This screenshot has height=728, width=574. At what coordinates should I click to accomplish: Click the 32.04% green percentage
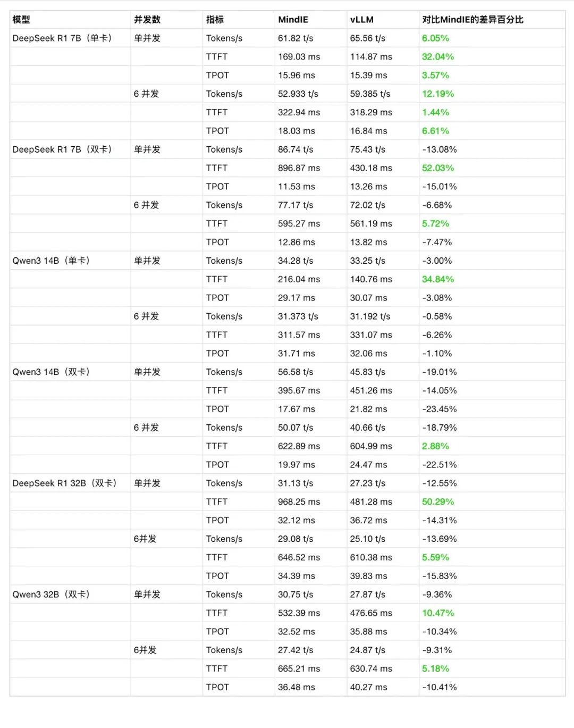[438, 57]
